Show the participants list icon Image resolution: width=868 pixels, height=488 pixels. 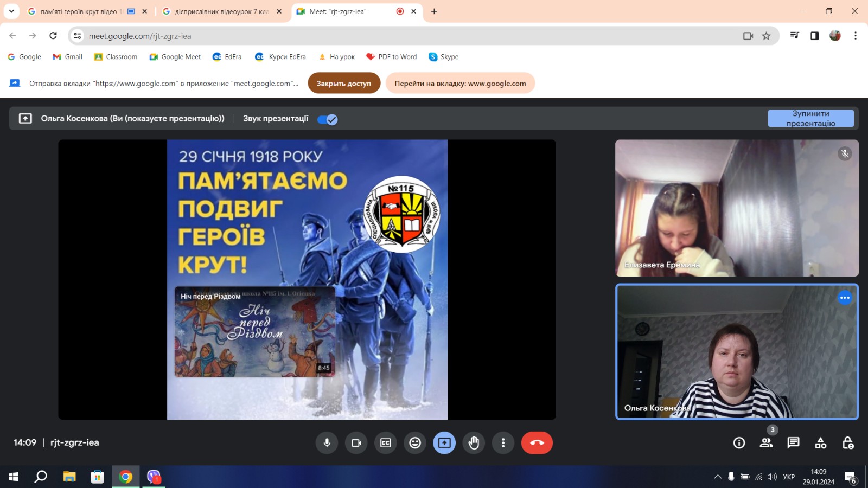(766, 443)
